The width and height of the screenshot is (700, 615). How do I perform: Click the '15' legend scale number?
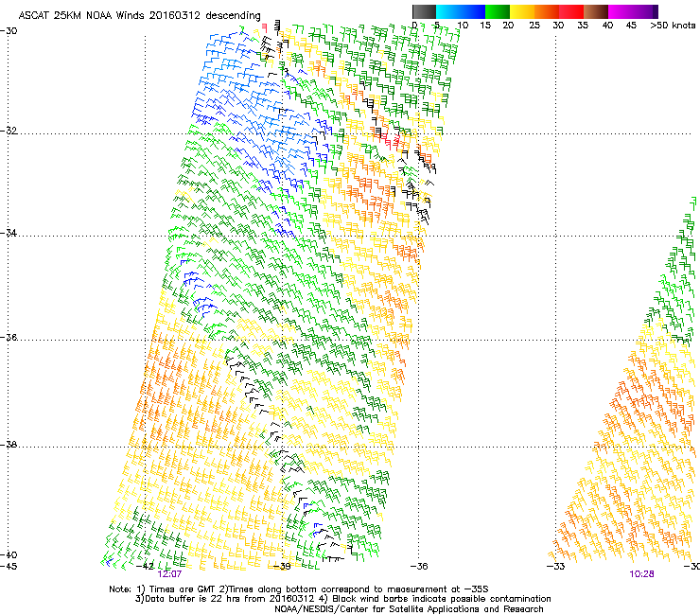(485, 26)
